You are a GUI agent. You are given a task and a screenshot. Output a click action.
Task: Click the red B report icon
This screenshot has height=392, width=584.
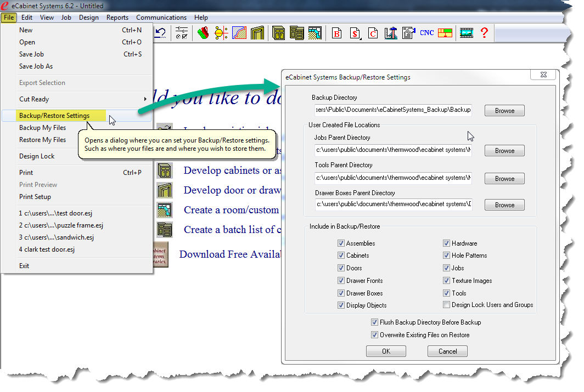pyautogui.click(x=336, y=33)
